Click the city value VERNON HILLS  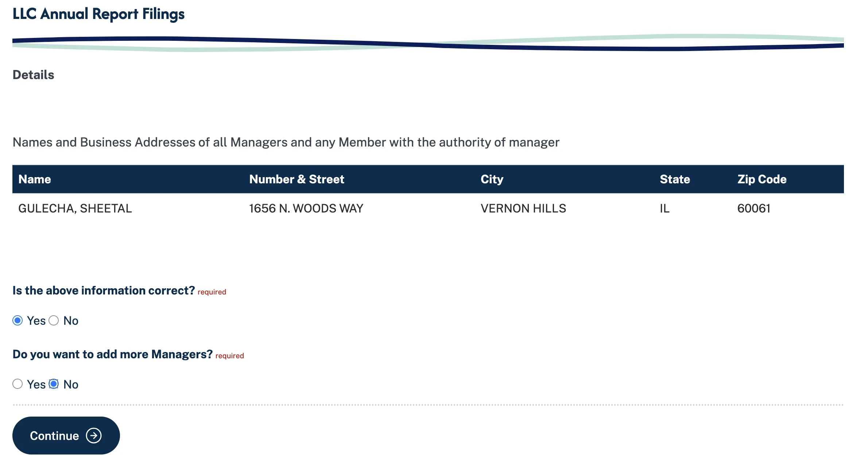click(x=523, y=208)
